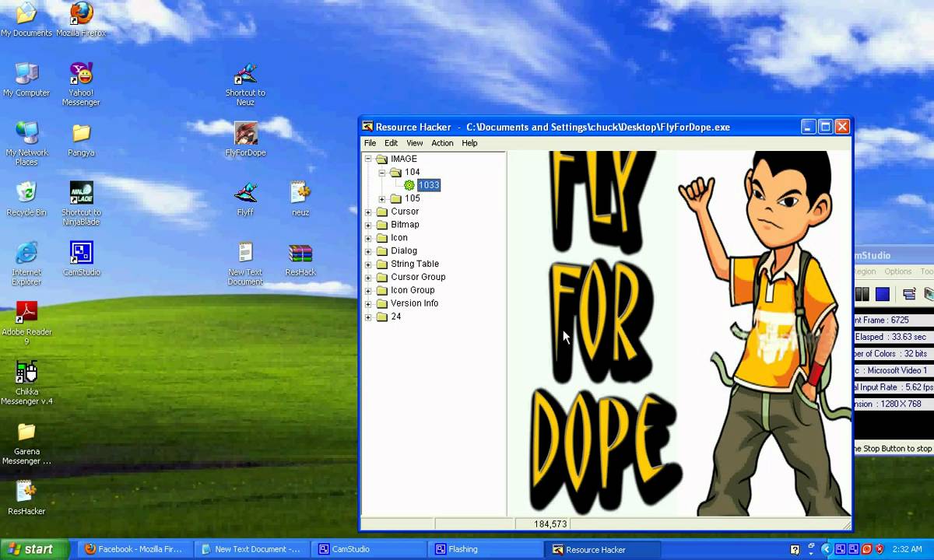Expand the 105 folder node
The height and width of the screenshot is (560, 934).
381,198
